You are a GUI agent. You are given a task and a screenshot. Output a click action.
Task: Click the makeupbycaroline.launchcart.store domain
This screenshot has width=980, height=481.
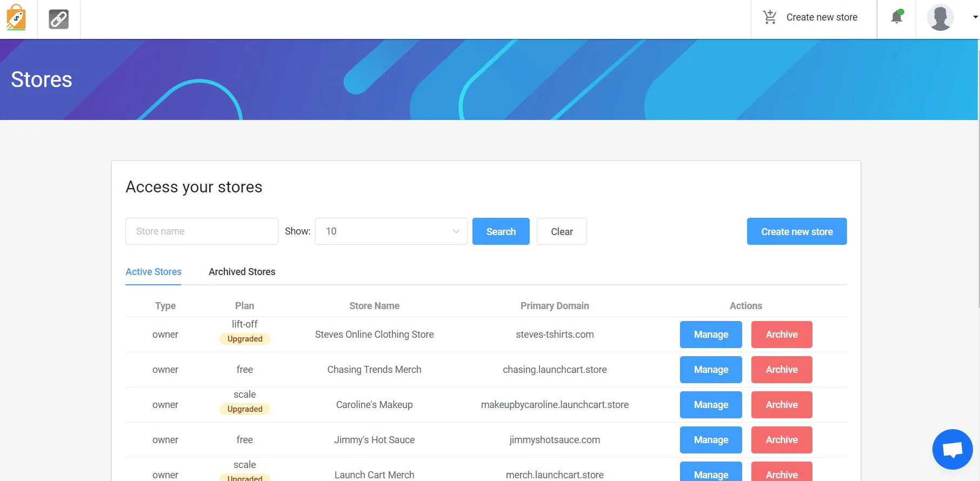point(555,405)
